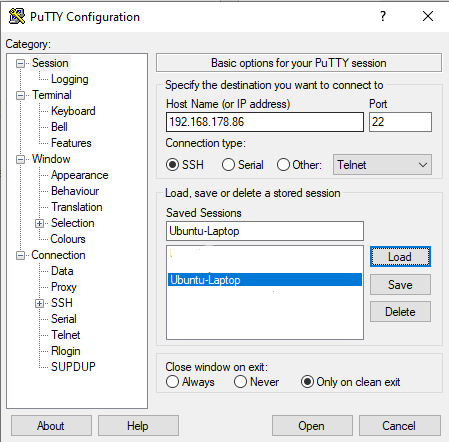Viewport: 449px width, 442px height.
Task: Expand the SSH tree node
Action: [39, 303]
